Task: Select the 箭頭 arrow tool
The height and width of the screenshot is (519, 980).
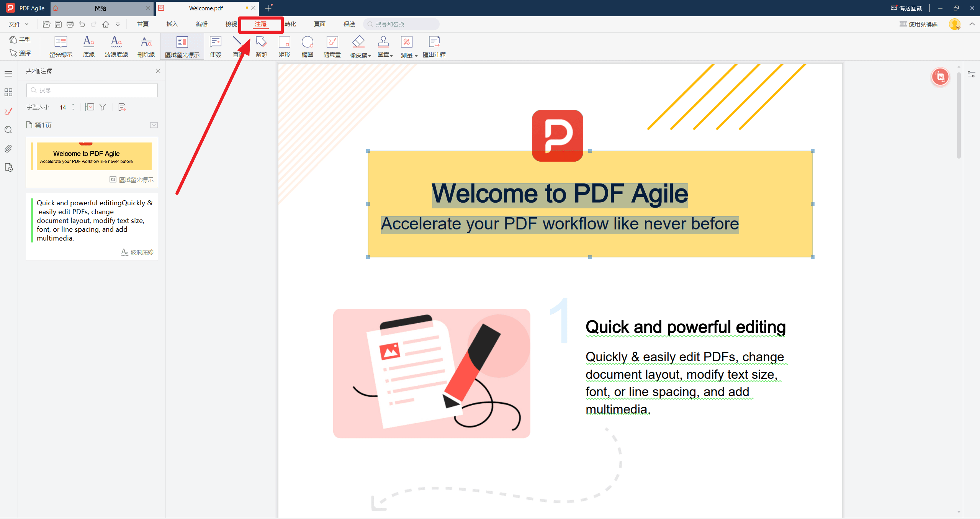Action: pos(262,47)
